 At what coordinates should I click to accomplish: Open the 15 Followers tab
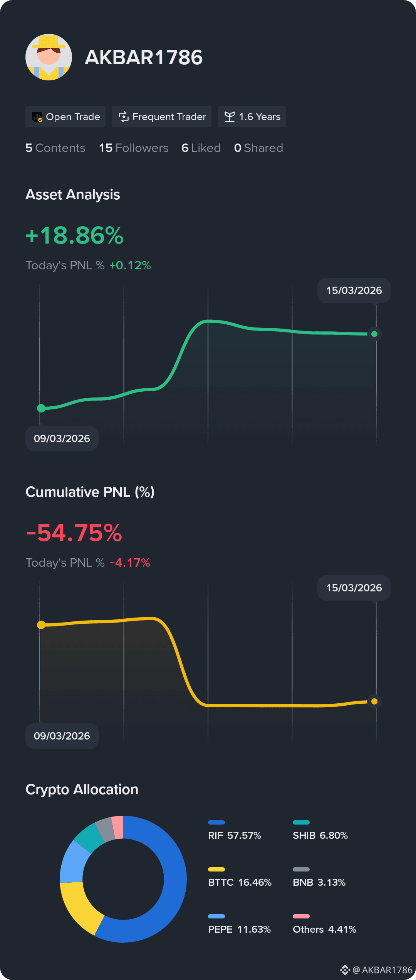tap(134, 148)
